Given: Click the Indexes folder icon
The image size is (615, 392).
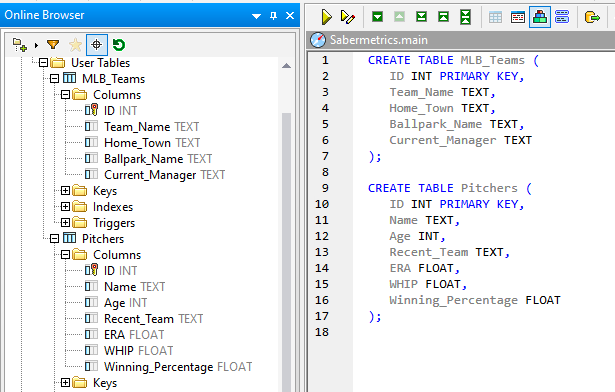Looking at the screenshot, I should [x=80, y=206].
